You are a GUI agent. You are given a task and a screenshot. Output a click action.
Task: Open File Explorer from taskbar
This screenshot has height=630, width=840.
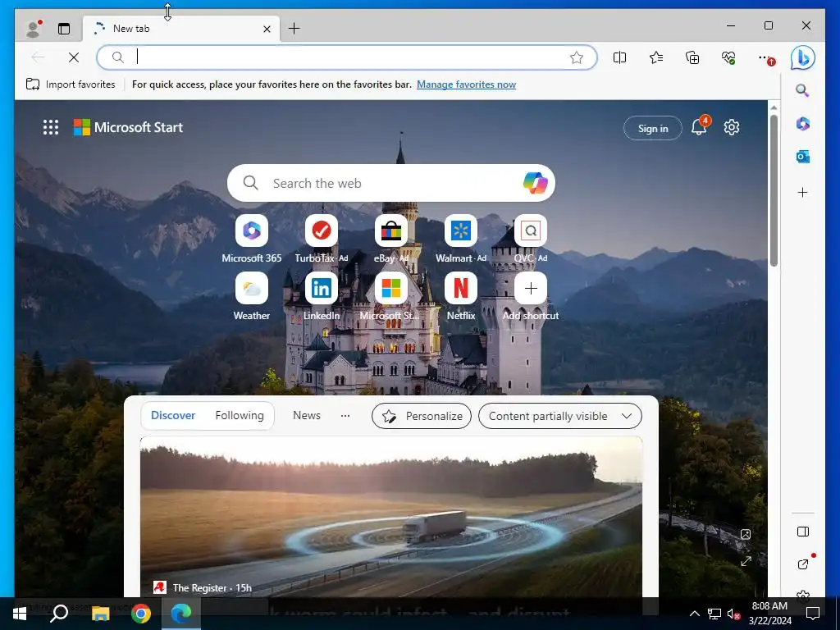tap(99, 614)
